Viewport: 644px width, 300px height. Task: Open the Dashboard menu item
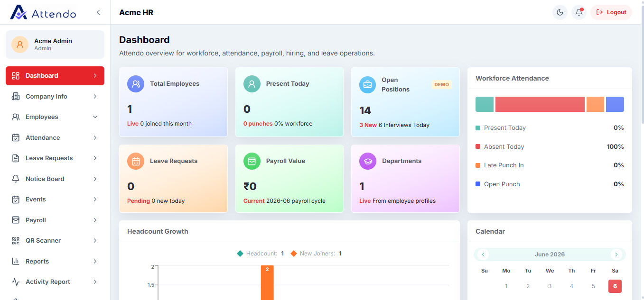55,76
